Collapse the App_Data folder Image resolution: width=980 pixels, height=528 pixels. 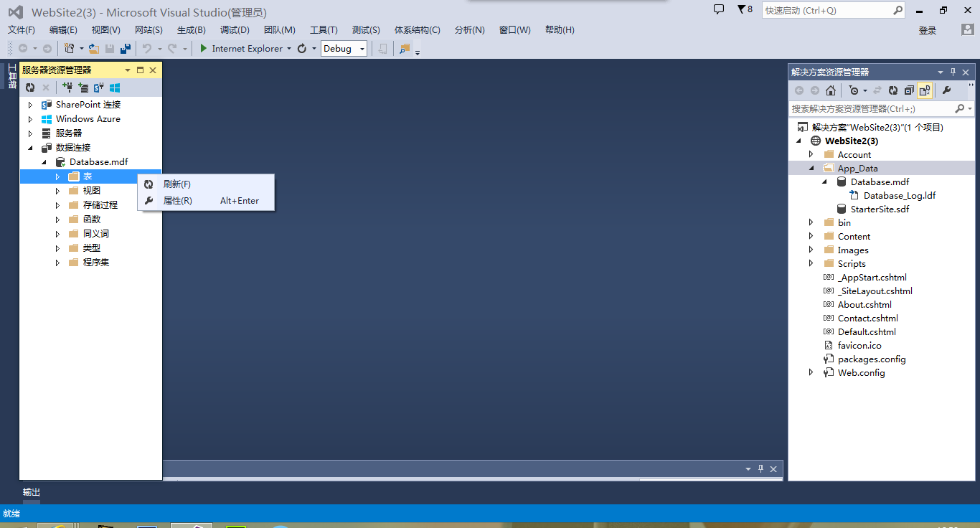[x=811, y=168]
